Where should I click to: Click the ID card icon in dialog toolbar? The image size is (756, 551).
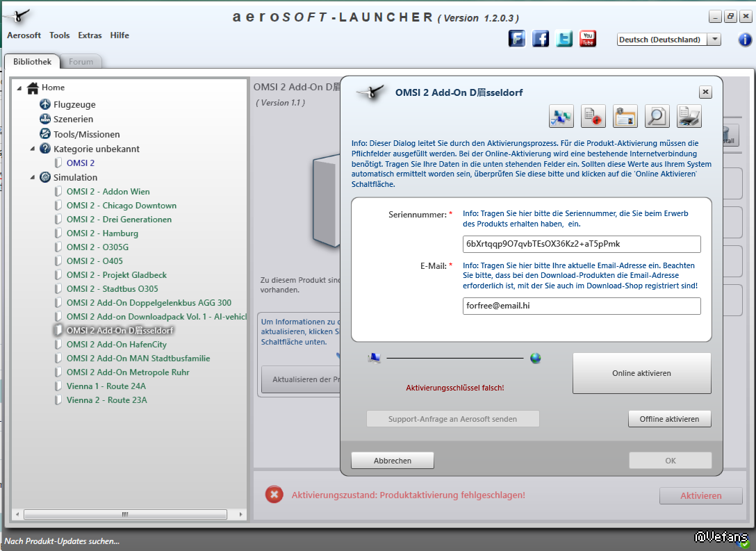pos(625,116)
